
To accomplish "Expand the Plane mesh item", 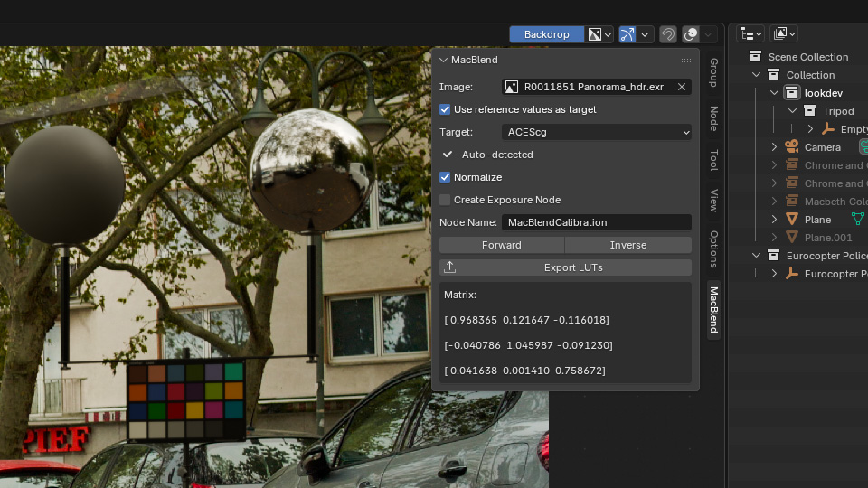I will (x=775, y=220).
